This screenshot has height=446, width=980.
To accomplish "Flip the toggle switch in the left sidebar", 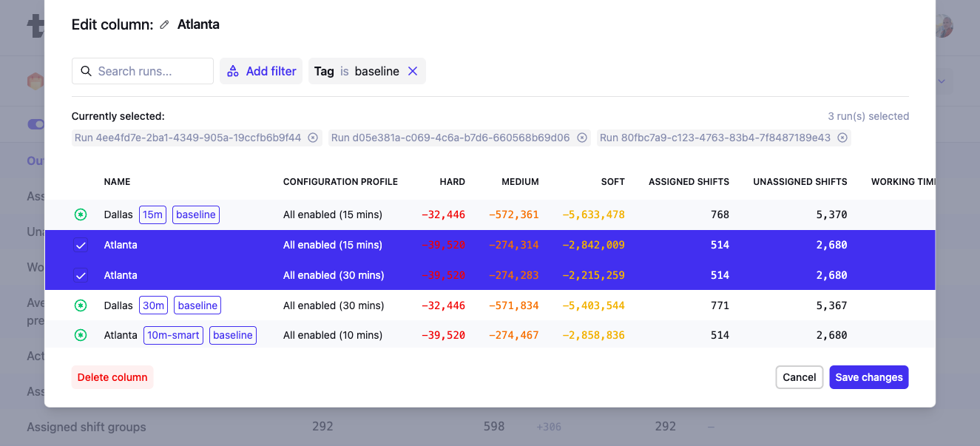I will (37, 124).
